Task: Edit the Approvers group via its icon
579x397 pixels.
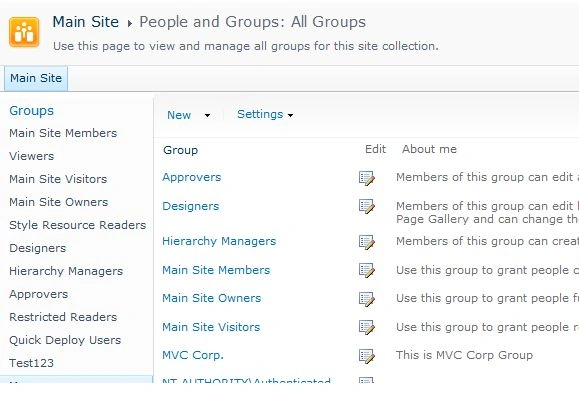Action: tap(367, 178)
